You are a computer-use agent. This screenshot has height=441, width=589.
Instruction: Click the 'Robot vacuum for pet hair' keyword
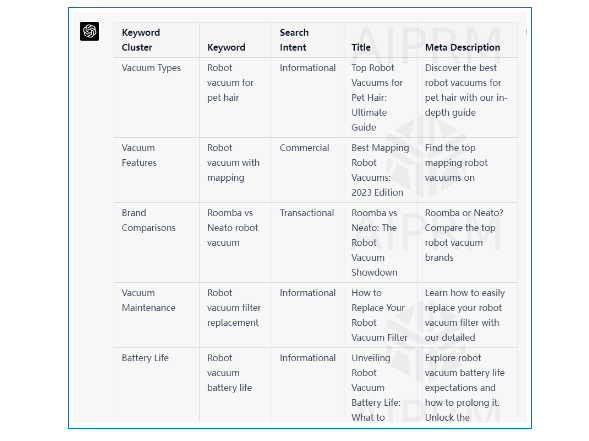pyautogui.click(x=230, y=83)
